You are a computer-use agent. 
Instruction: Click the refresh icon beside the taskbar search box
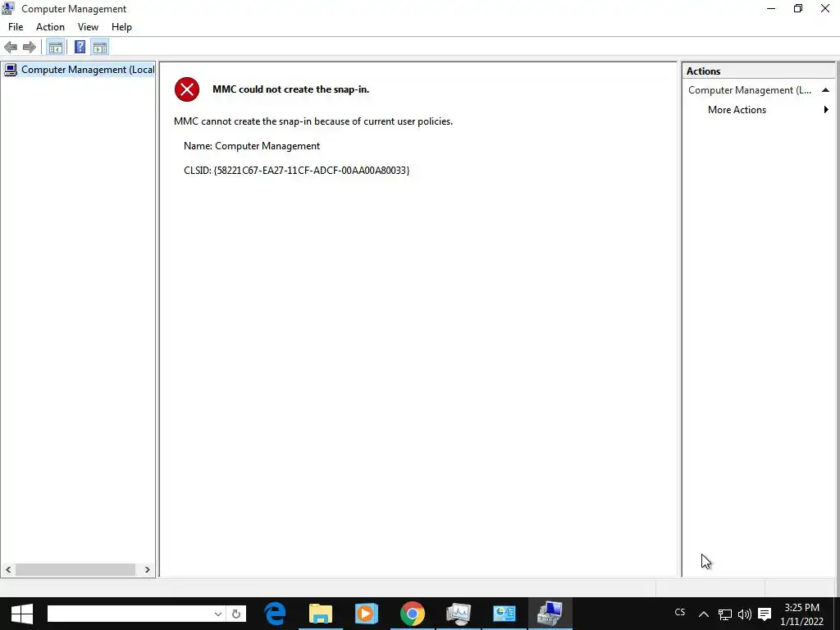pos(236,614)
